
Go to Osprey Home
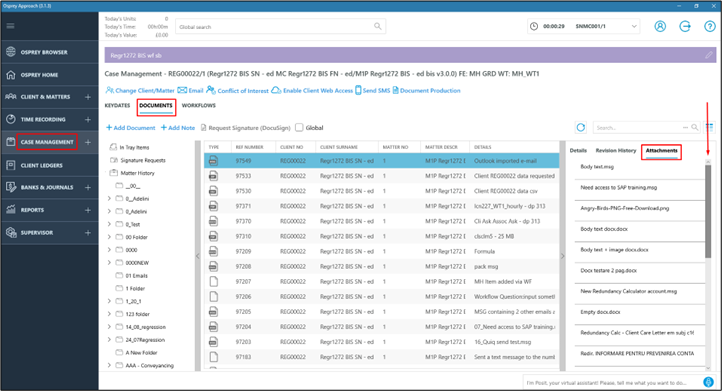39,75
